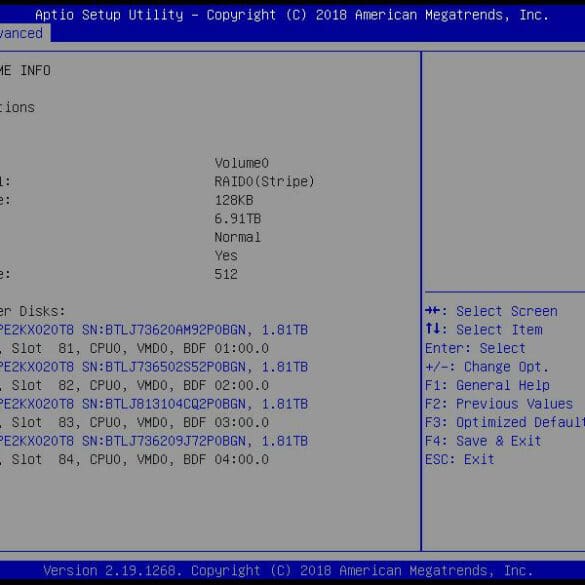Click the ESC: Exit hint
585x585 pixels.
[460, 459]
